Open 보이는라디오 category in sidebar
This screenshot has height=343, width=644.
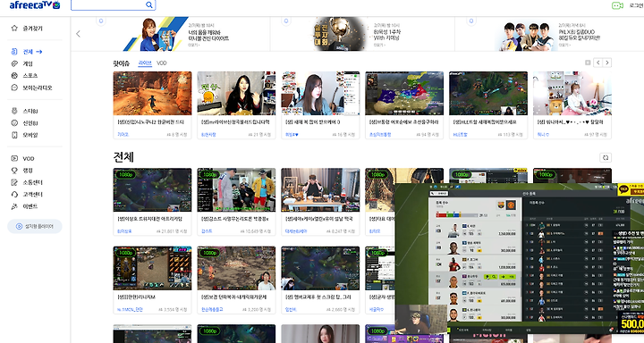[x=31, y=88]
